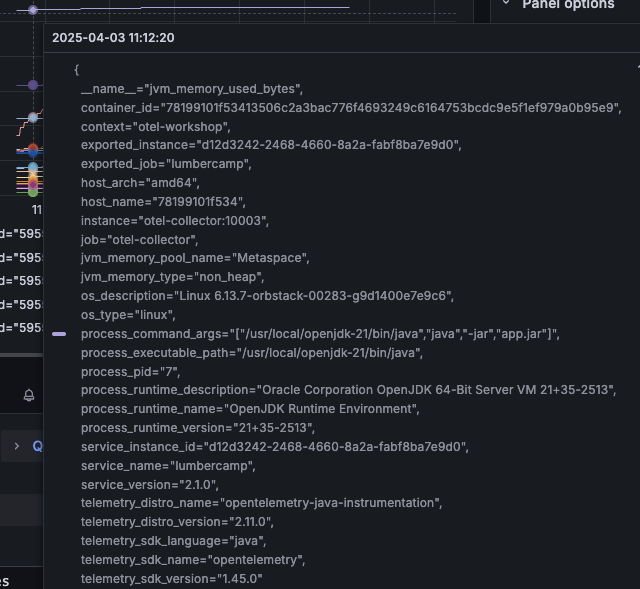Click the Panel options header title
The width and height of the screenshot is (640, 589).
[x=568, y=5]
